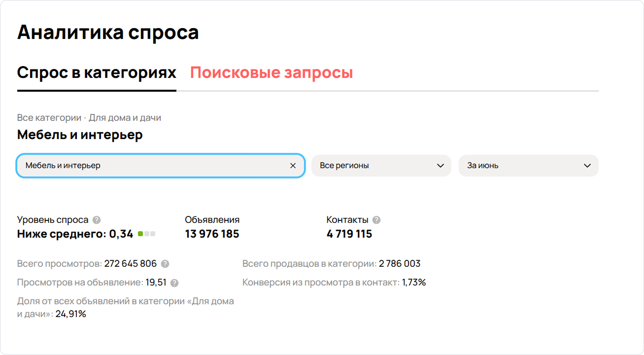644x355 pixels.
Task: Click the Контакты count 4 719 115
Action: coord(349,234)
